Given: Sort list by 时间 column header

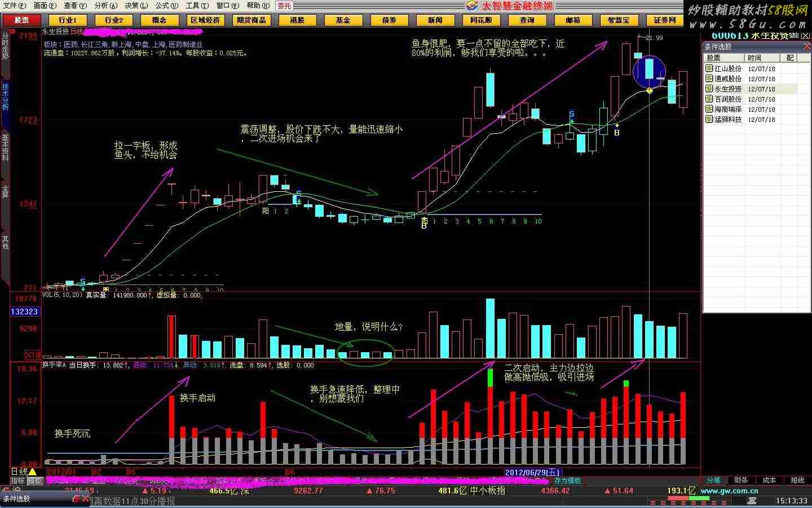Looking at the screenshot, I should [x=763, y=58].
